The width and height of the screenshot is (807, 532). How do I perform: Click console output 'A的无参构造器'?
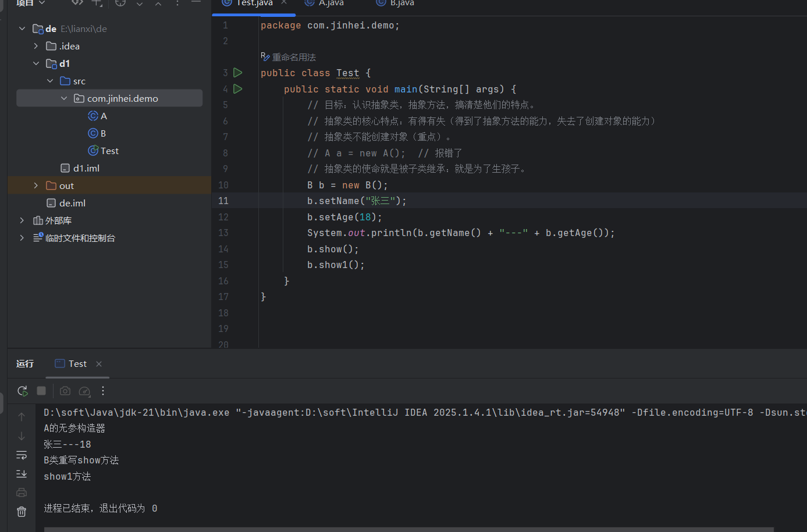click(74, 429)
